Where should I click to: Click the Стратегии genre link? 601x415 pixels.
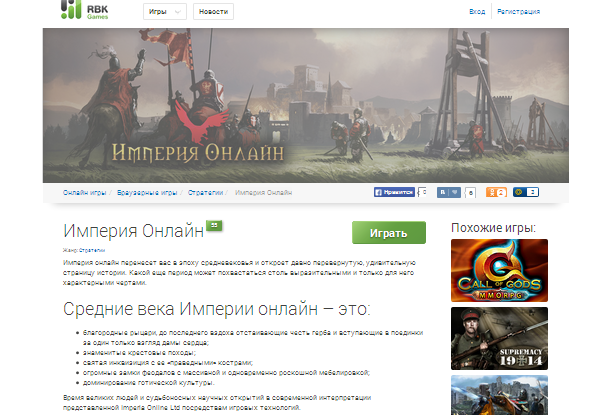(92, 250)
